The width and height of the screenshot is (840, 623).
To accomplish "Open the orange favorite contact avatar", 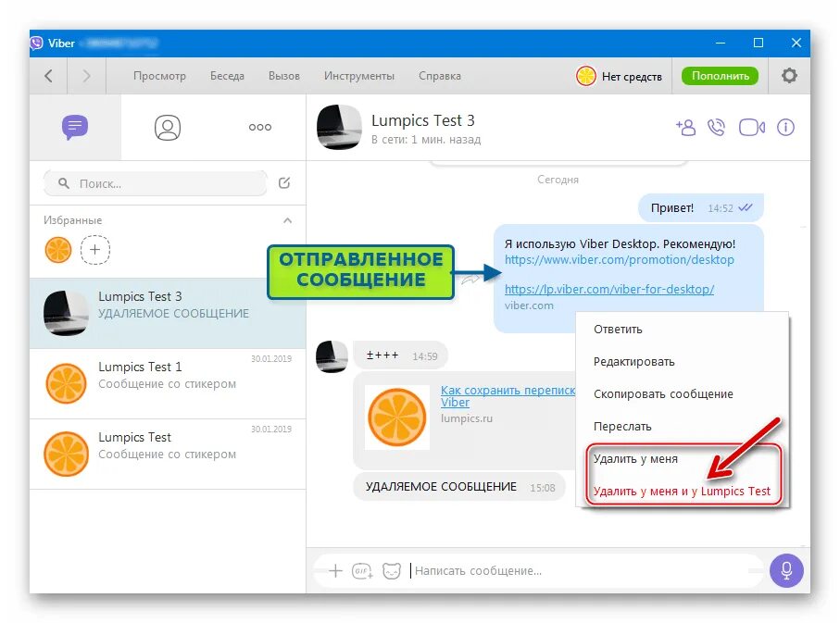I will [x=58, y=250].
